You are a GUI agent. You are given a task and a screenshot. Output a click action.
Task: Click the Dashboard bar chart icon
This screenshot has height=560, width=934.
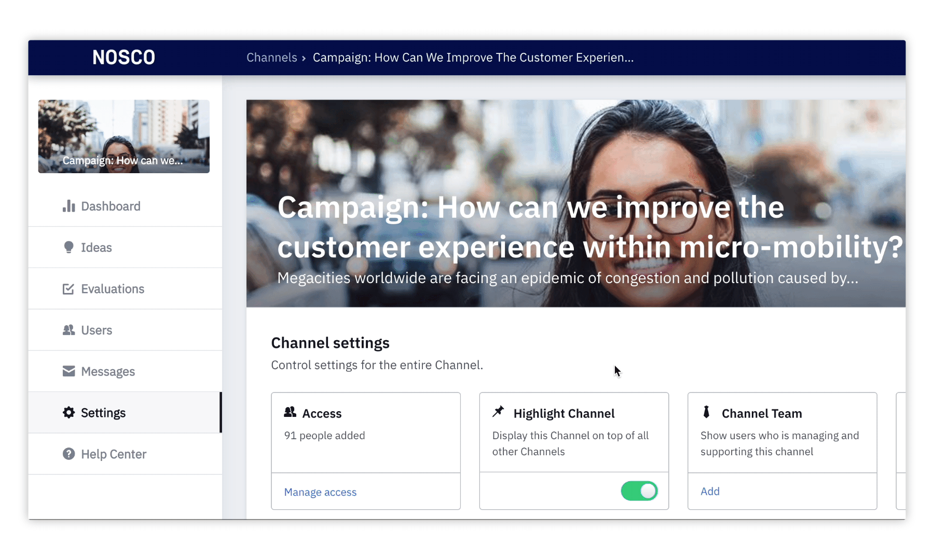click(x=68, y=206)
